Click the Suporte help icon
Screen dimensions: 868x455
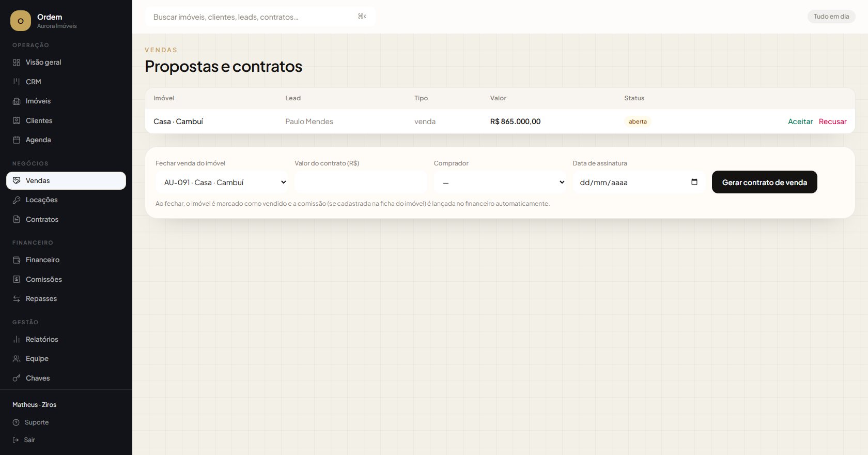click(x=16, y=422)
